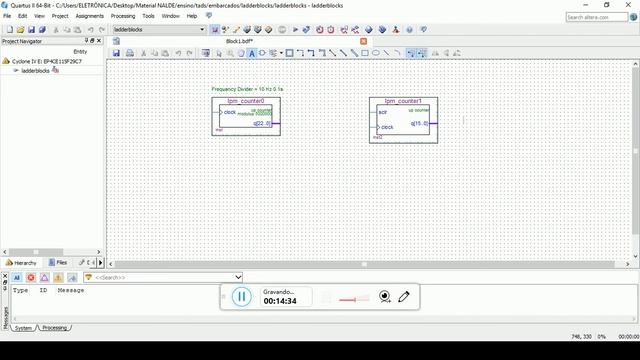Click the Open folder icon in main toolbar
Screen dimensions: 640x360
[20, 30]
